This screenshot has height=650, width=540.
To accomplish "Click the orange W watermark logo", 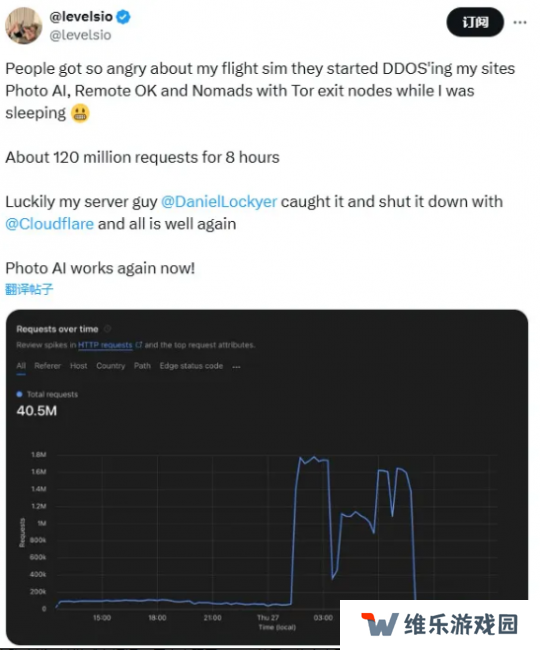I will [x=380, y=624].
